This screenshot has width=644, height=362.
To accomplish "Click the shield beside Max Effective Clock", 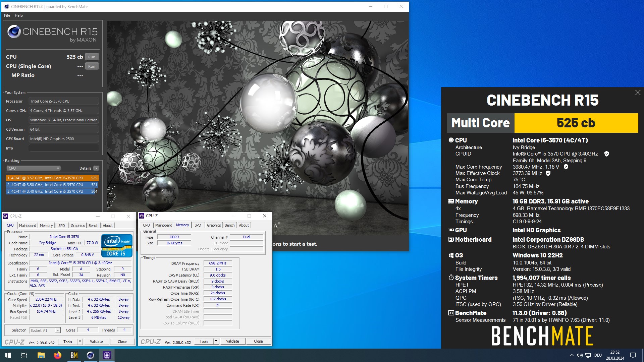I will (x=548, y=173).
